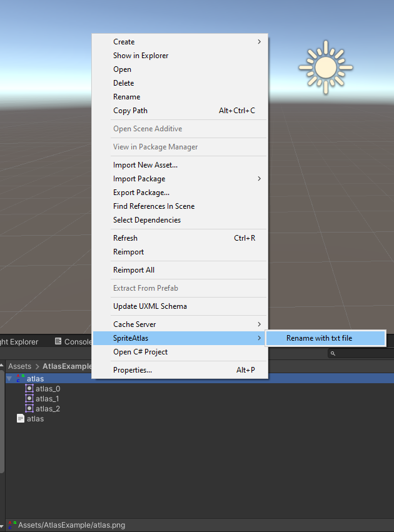Click the atlas text file icon

tap(21, 419)
